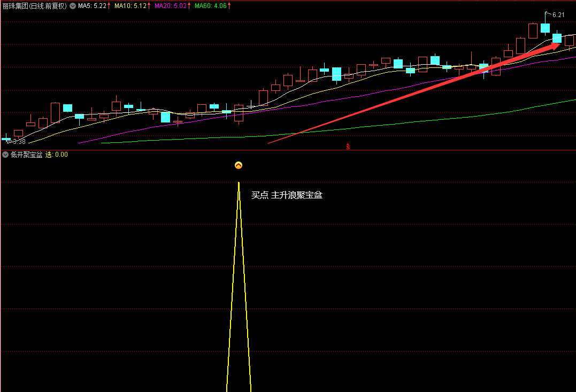Screen dimensions: 576x392
Task: Click the 买点 主升浪聚宝盆 annotation text
Action: pyautogui.click(x=287, y=195)
